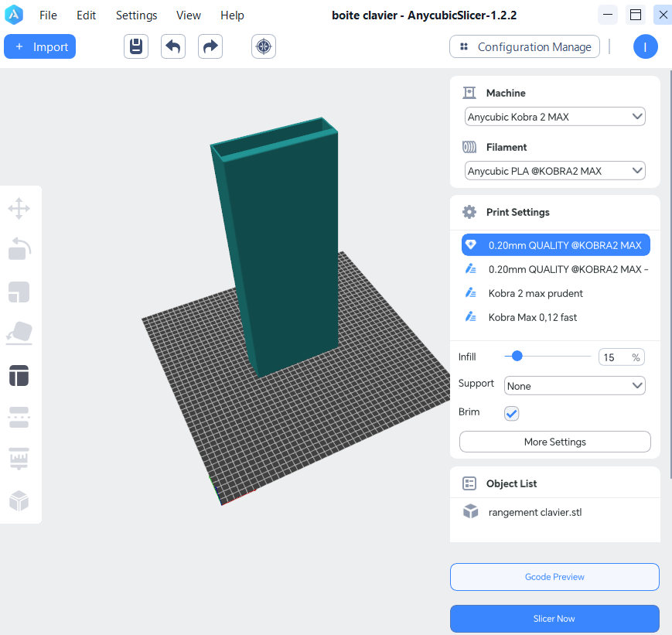672x635 pixels.
Task: Open the Support dropdown set to None
Action: pos(574,385)
